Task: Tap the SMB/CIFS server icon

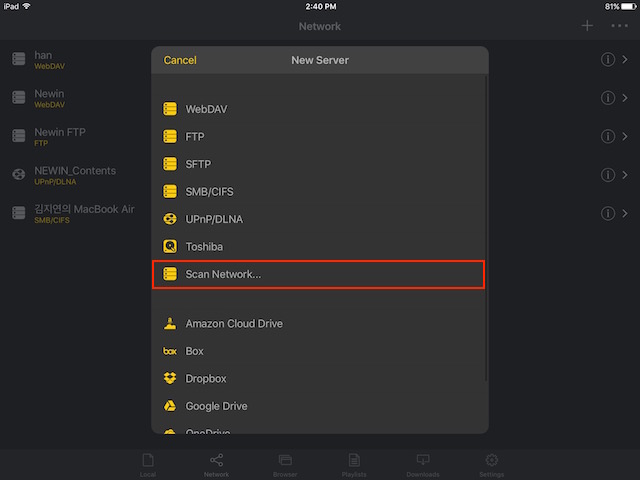Action: (x=170, y=191)
